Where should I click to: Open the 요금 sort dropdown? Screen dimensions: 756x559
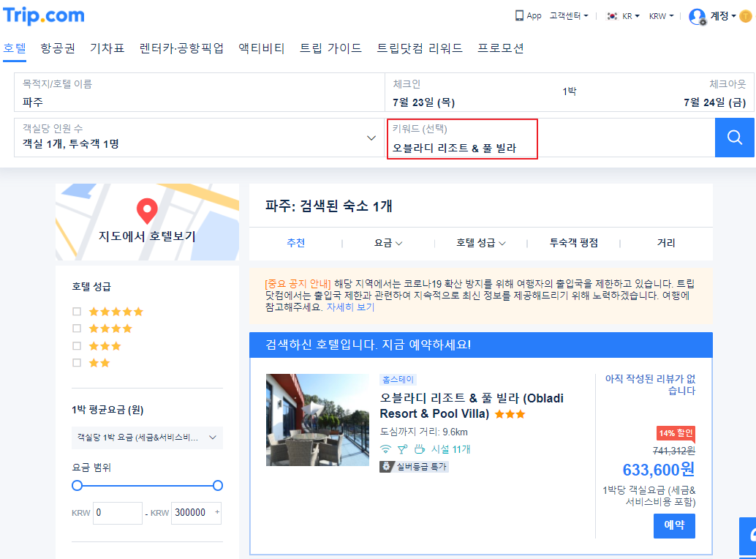[x=388, y=243]
